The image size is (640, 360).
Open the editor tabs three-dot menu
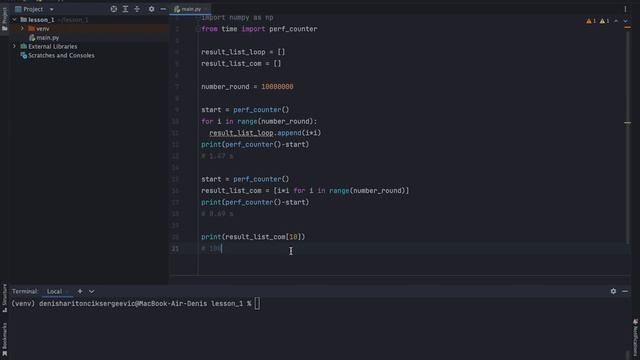click(625, 9)
